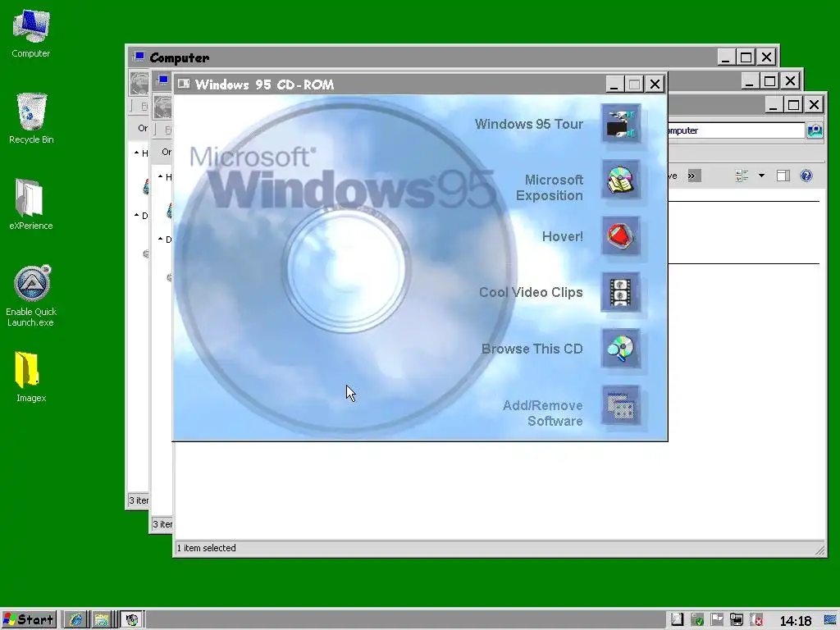840x630 pixels.
Task: Click the resize grip of the front Explorer window
Action: 819,550
